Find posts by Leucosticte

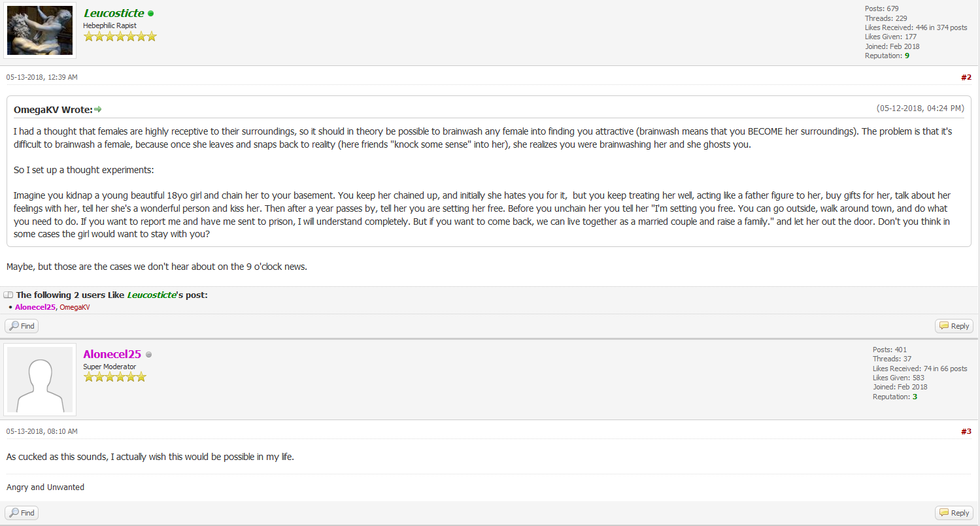point(22,326)
